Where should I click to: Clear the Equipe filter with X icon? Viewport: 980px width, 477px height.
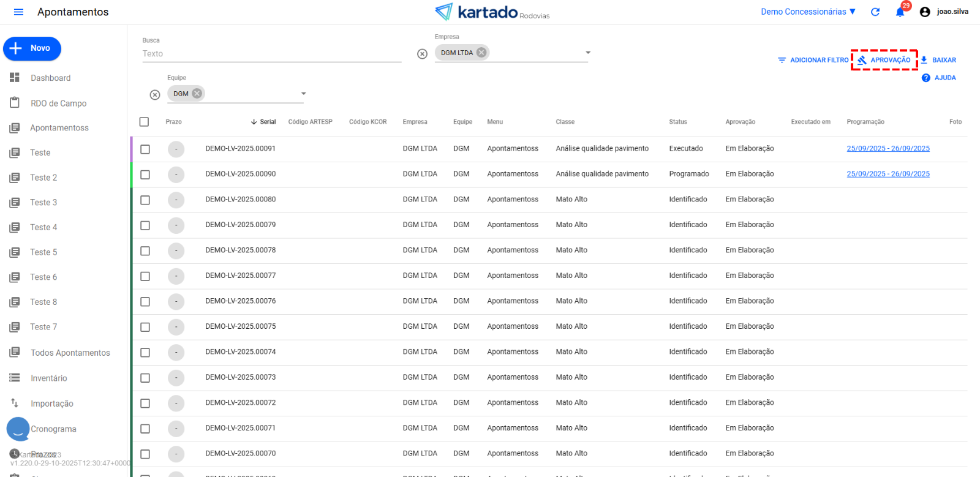[155, 95]
